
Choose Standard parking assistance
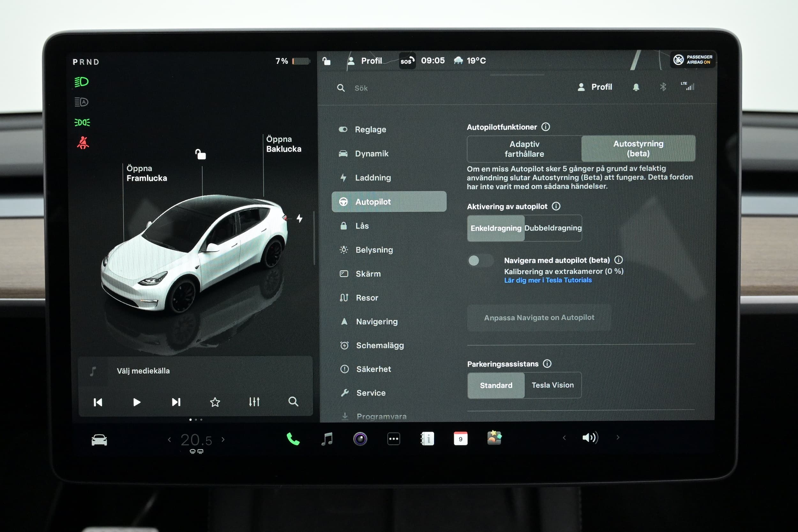point(496,386)
